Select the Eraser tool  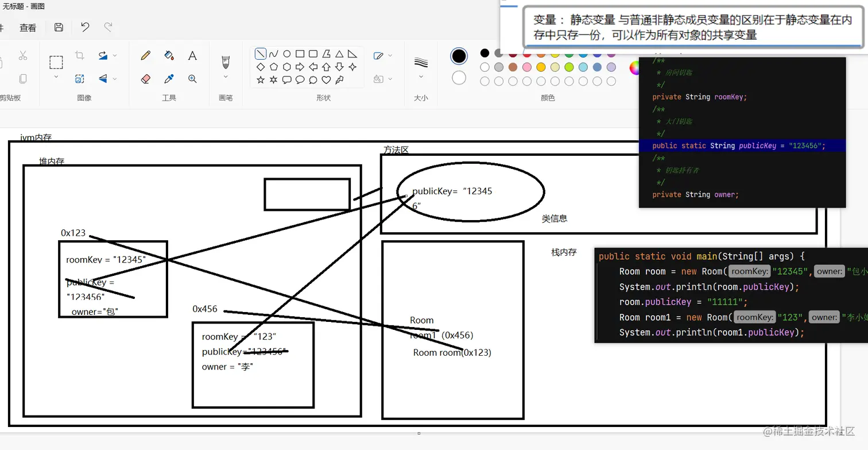pyautogui.click(x=145, y=79)
